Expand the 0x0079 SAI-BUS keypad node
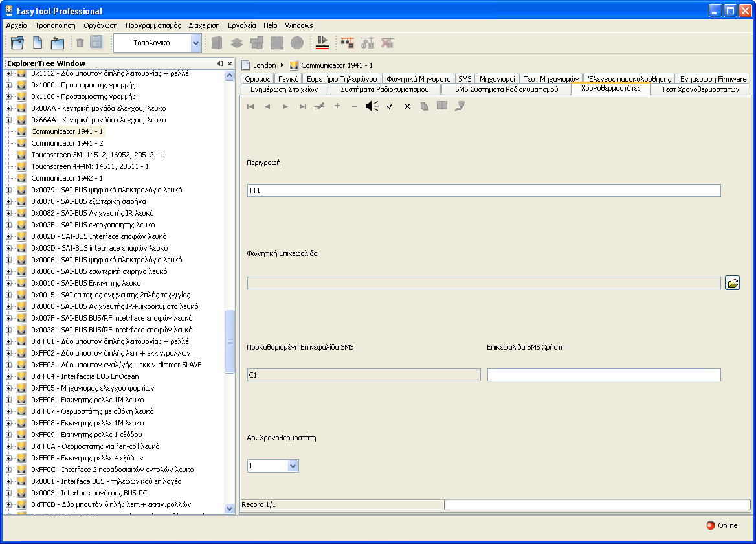Viewport: 756px width, 544px height. tap(8, 190)
